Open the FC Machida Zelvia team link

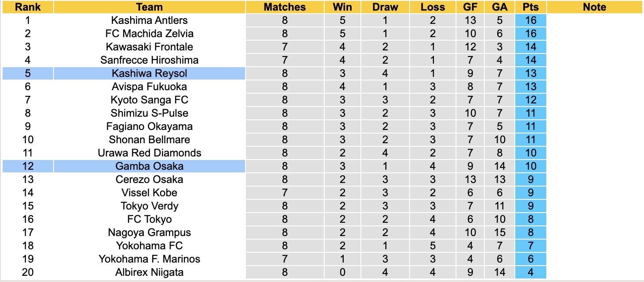pos(149,34)
